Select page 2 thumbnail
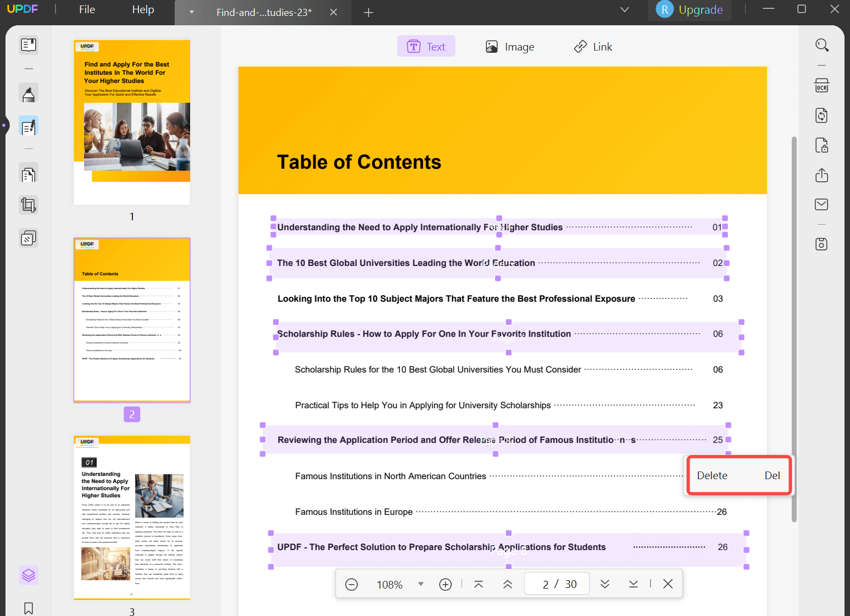The image size is (850, 616). [x=131, y=319]
